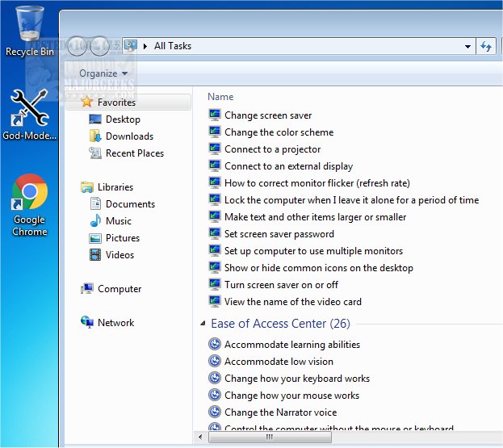503x448 pixels.
Task: Select Network in the navigation pane
Action: (x=115, y=323)
